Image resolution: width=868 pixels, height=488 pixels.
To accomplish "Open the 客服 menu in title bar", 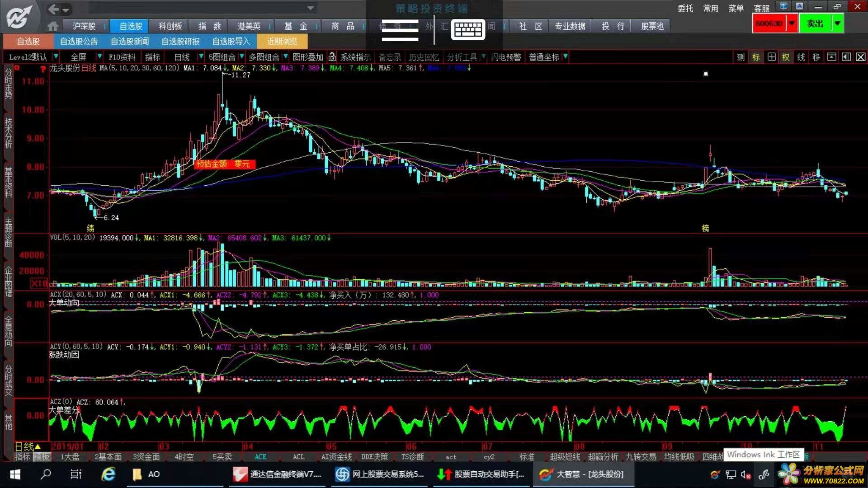I will (761, 9).
